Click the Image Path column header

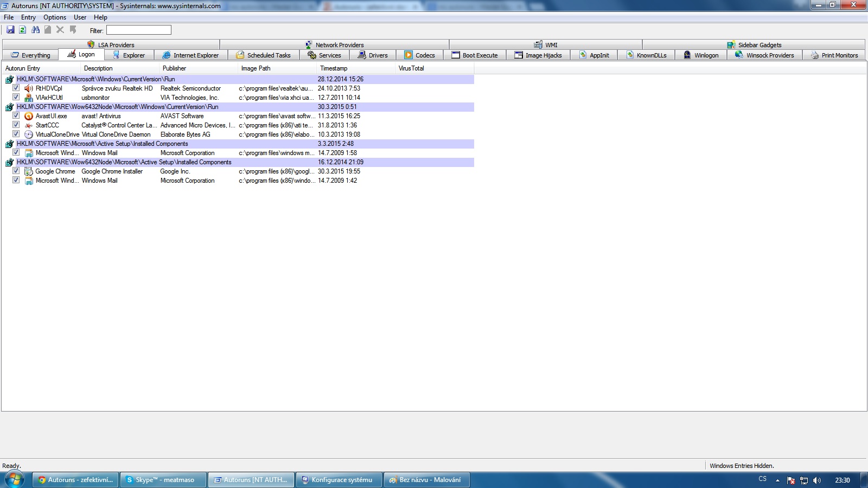[x=278, y=68]
